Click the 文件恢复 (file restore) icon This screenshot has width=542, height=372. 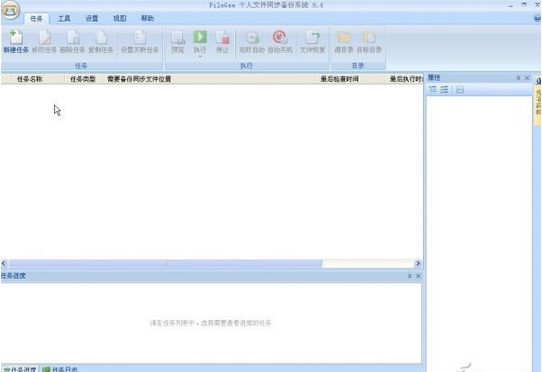point(312,37)
